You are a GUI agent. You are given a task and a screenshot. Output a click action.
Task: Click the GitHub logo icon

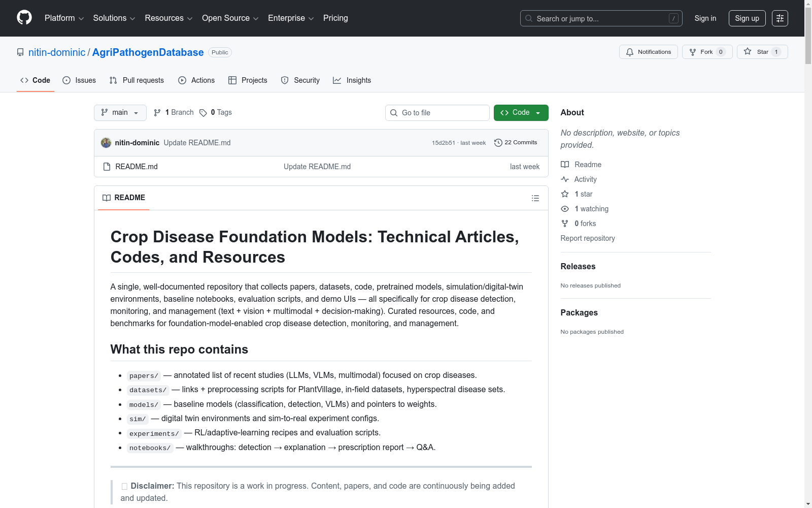[x=24, y=18]
